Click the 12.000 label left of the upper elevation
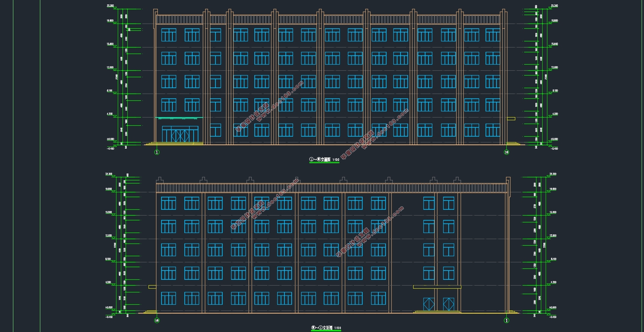This screenshot has height=332, width=644. [x=110, y=67]
